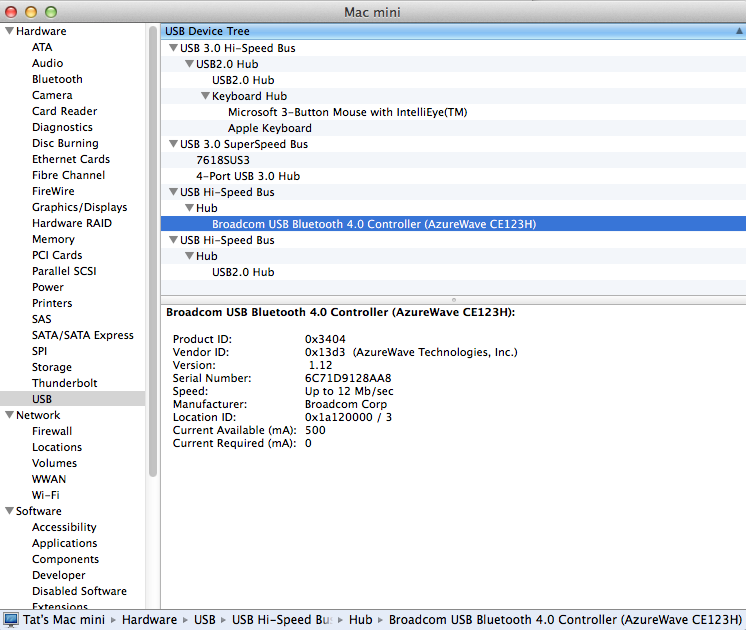This screenshot has width=746, height=630.
Task: Select Microsoft 3-Button Mouse device entry
Action: [x=347, y=112]
